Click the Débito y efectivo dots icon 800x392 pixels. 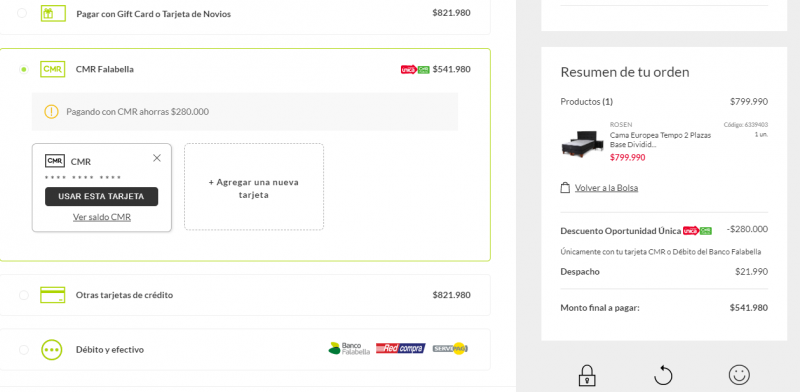coord(52,350)
